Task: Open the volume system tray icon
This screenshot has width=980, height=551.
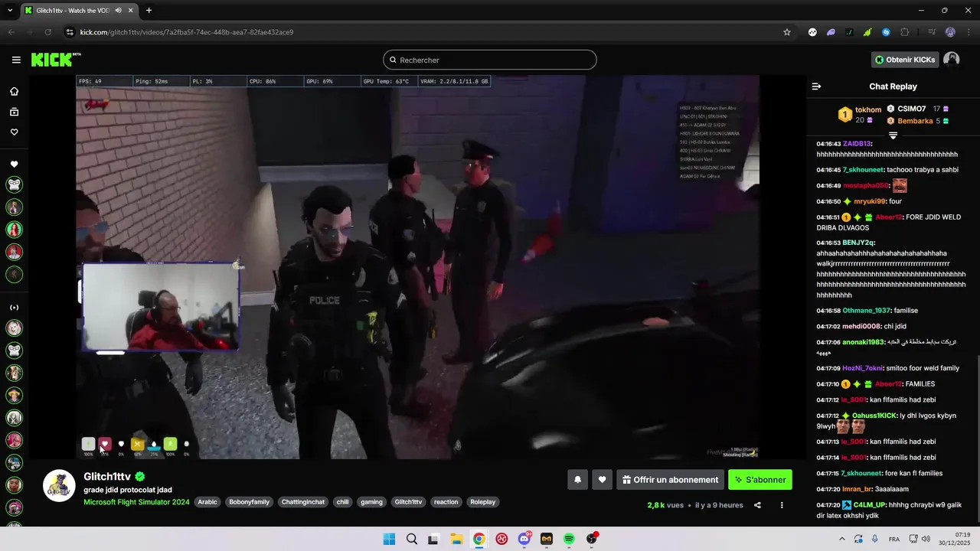Action: pos(926,539)
